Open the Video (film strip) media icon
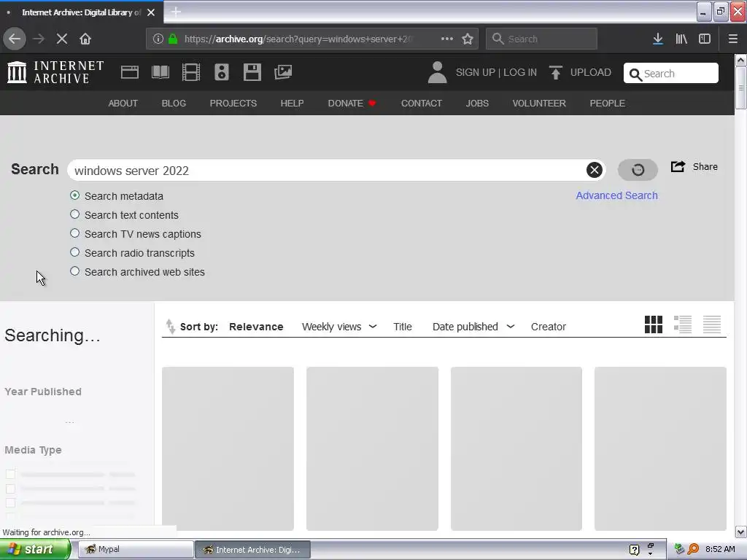 (x=191, y=72)
